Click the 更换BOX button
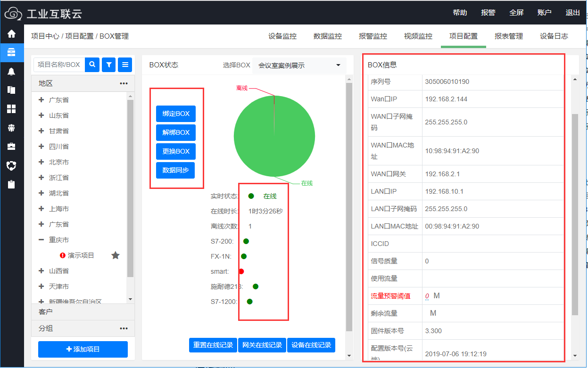The image size is (588, 368). tap(176, 151)
